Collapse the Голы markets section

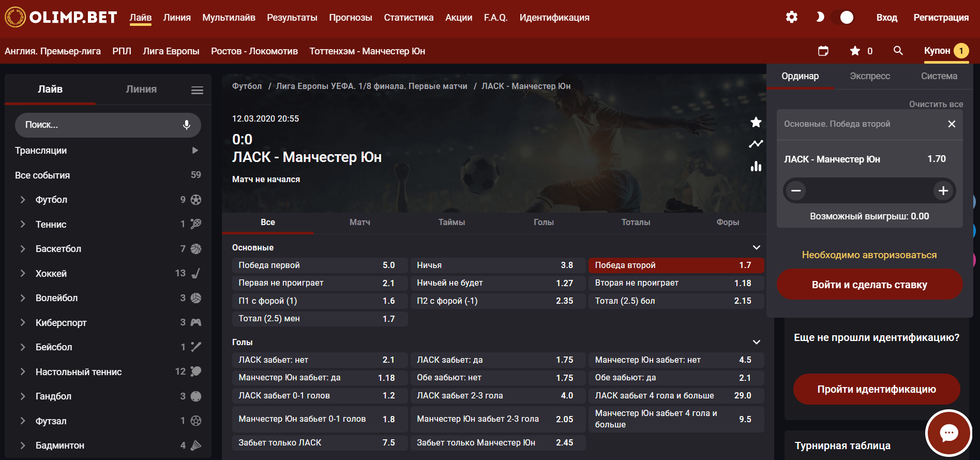[756, 342]
